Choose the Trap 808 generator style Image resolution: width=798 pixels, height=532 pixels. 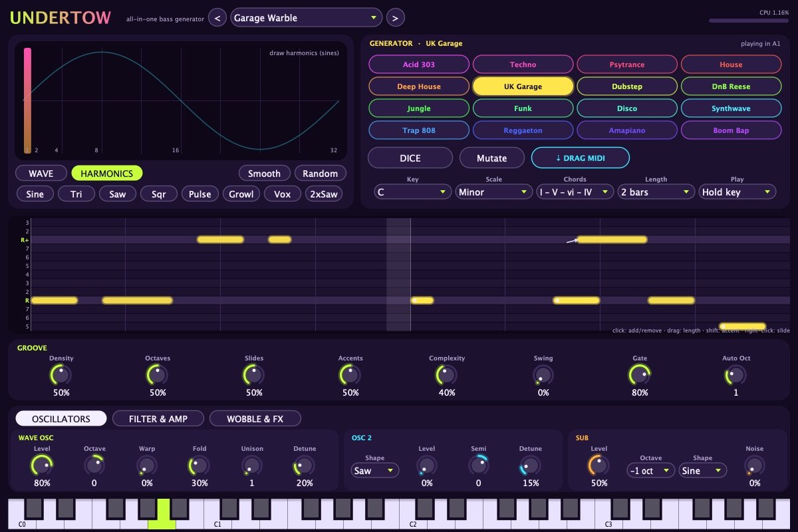(419, 130)
